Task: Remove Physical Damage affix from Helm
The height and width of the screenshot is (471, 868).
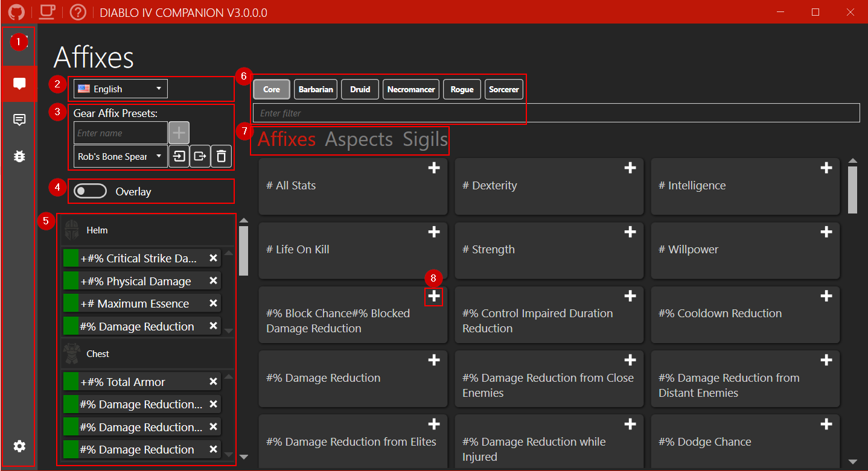Action: 213,280
